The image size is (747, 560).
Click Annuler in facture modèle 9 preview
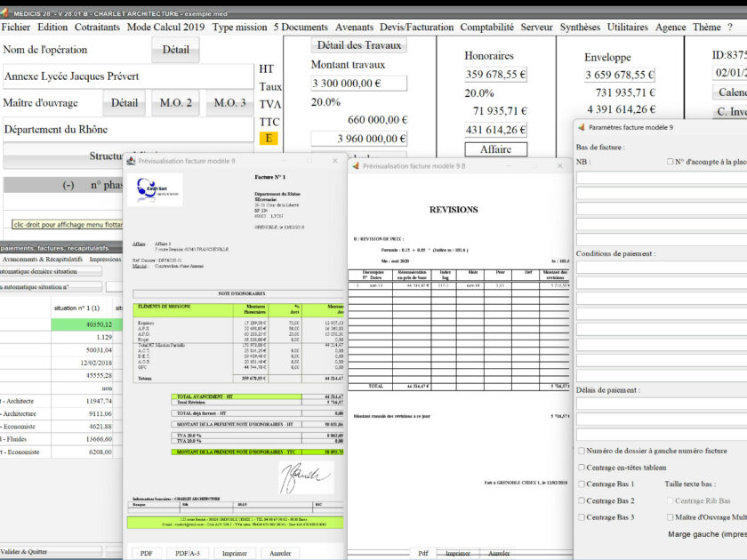click(280, 553)
